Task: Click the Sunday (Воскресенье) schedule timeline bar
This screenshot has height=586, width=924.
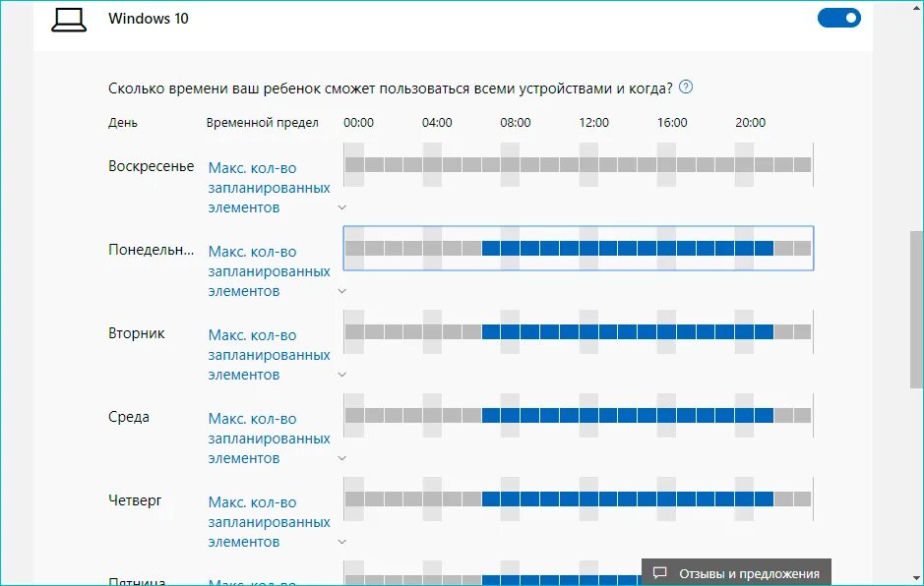Action: coord(578,165)
